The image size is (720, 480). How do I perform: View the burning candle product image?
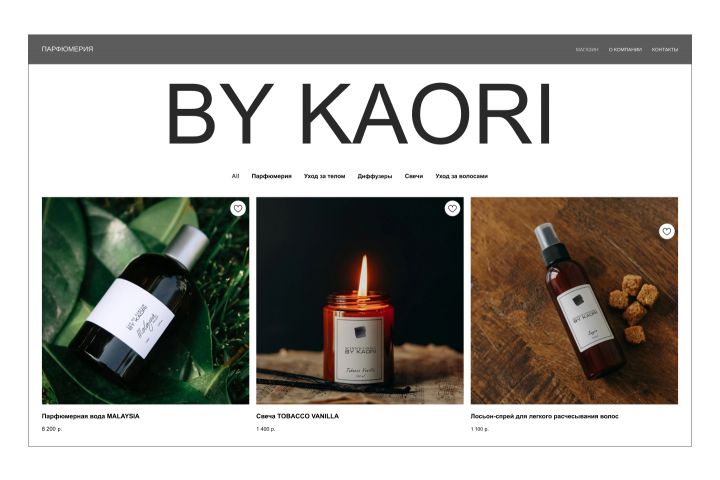[x=360, y=301]
